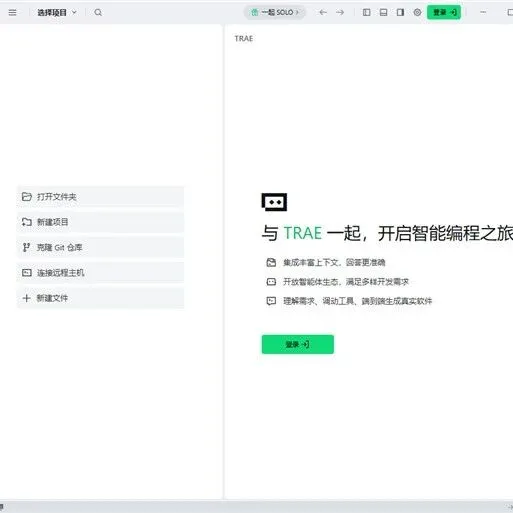Screen dimensions: 513x513
Task: Click the green 登录 button in title bar
Action: click(444, 13)
